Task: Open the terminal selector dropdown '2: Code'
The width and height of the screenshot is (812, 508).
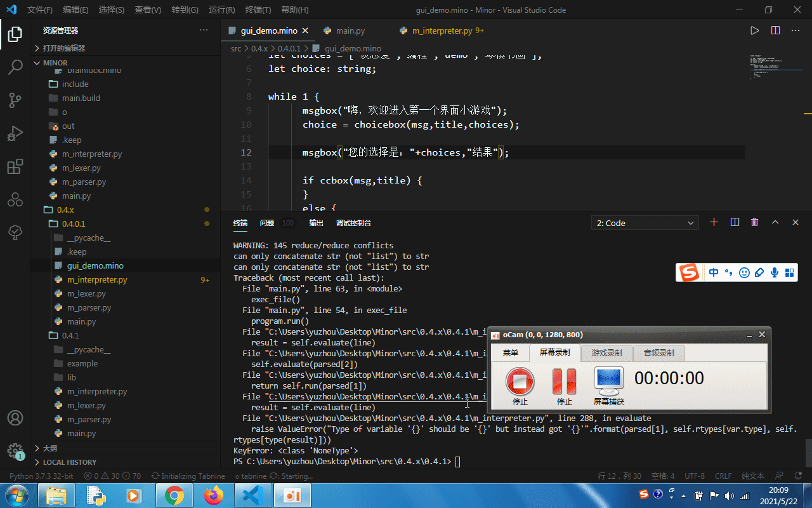Action: (645, 223)
